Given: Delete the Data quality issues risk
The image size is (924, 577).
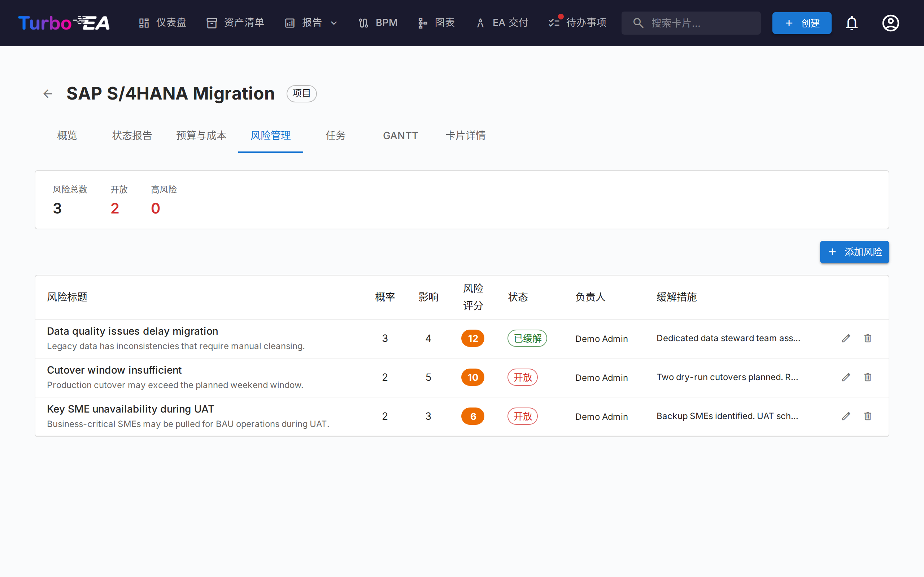Looking at the screenshot, I should (x=867, y=339).
